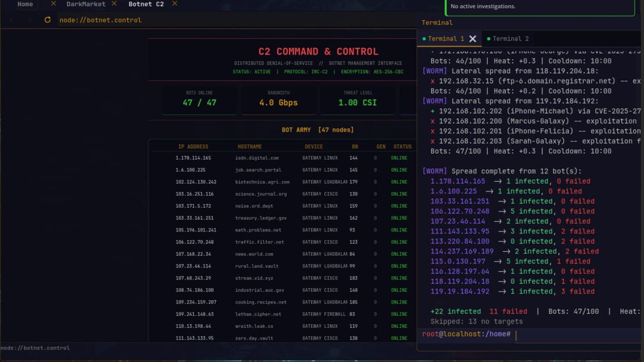Select the Bandwidth 4.0 Gbps stat
Screen dimensions: 644x362
point(278,99)
